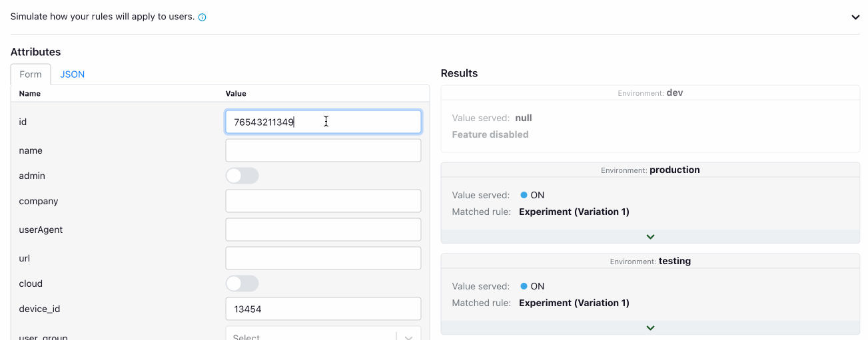868x340 pixels.
Task: Toggle the admin attribute switch
Action: tap(242, 176)
